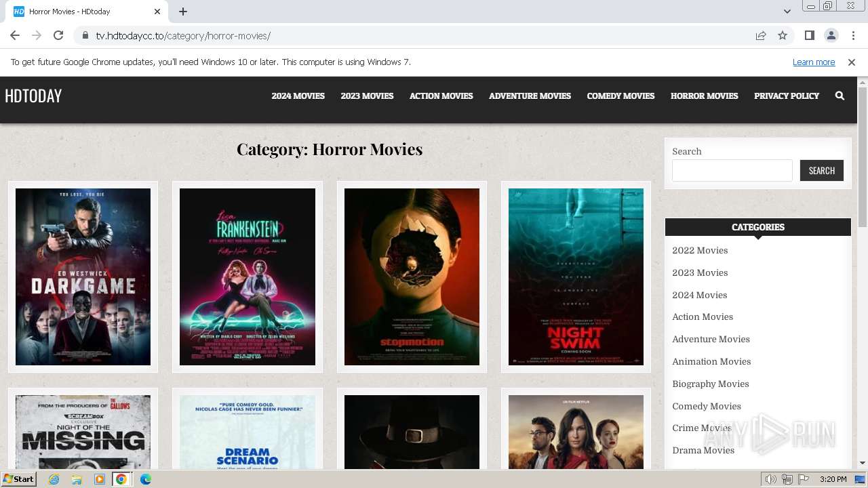Click the HDTODAY site logo
The width and height of the screenshot is (868, 488).
(33, 96)
